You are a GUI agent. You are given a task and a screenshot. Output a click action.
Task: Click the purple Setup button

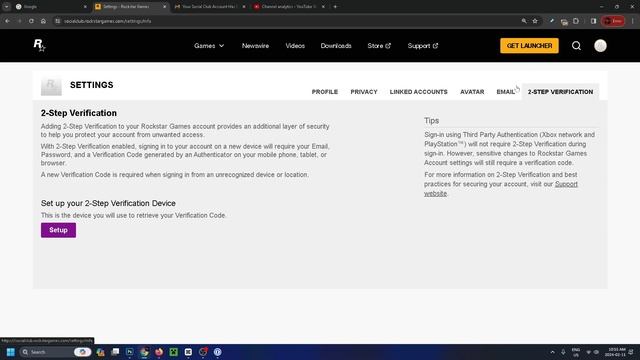(x=58, y=230)
